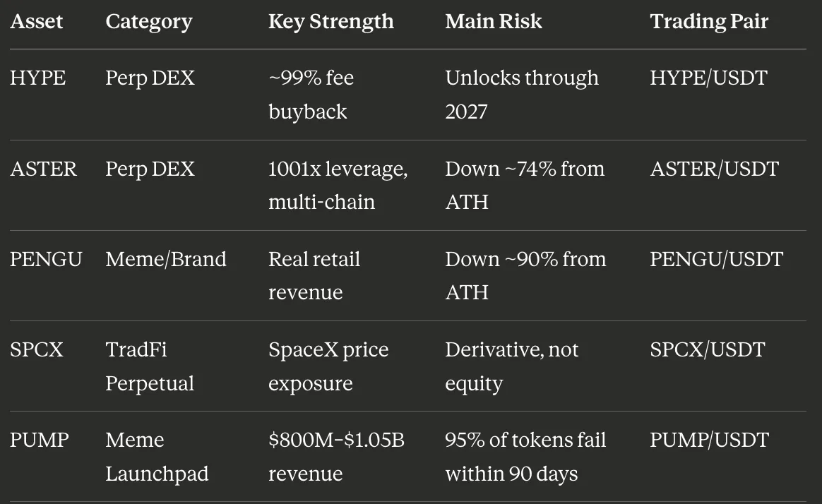Screen dimensions: 822x504
Task: Click the "Unlocks through 2027" risk cell
Action: [522, 95]
